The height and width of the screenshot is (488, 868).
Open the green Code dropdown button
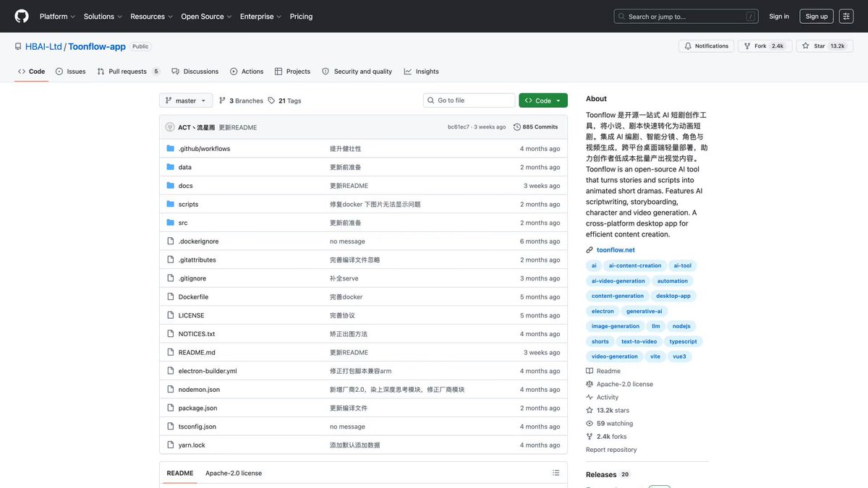click(543, 100)
